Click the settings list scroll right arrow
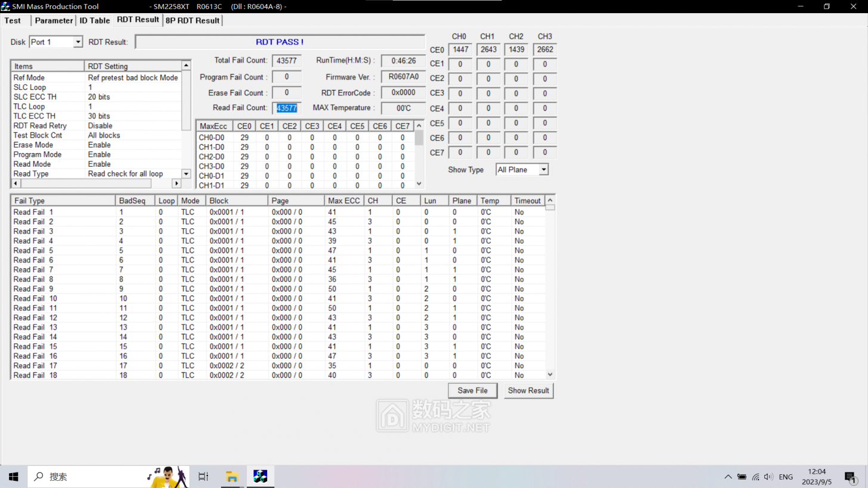The width and height of the screenshot is (868, 488). click(x=176, y=184)
